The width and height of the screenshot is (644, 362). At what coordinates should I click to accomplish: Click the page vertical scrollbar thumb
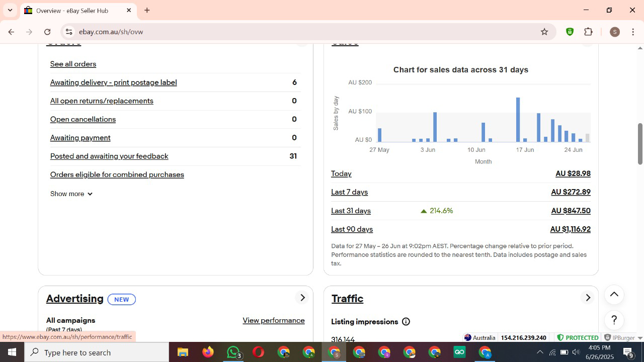(640, 143)
